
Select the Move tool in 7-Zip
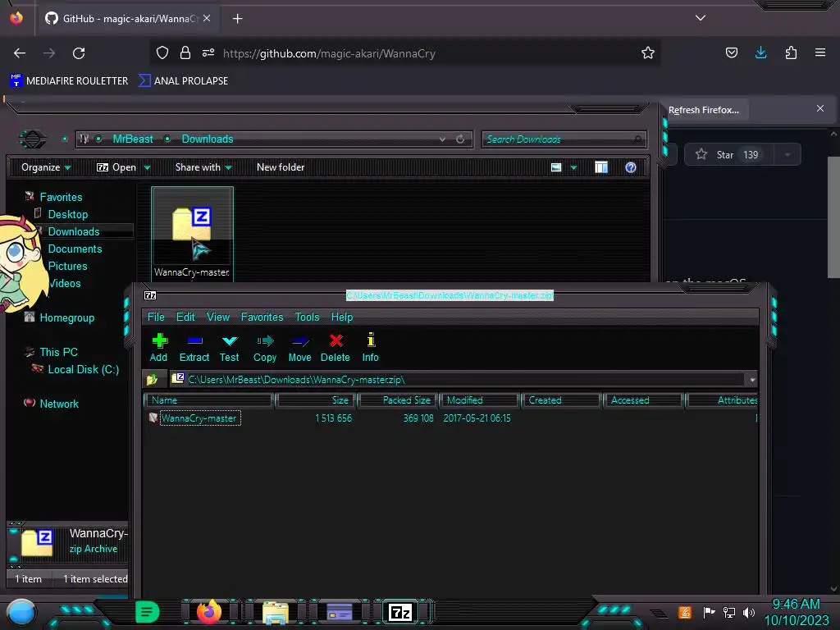pos(299,347)
